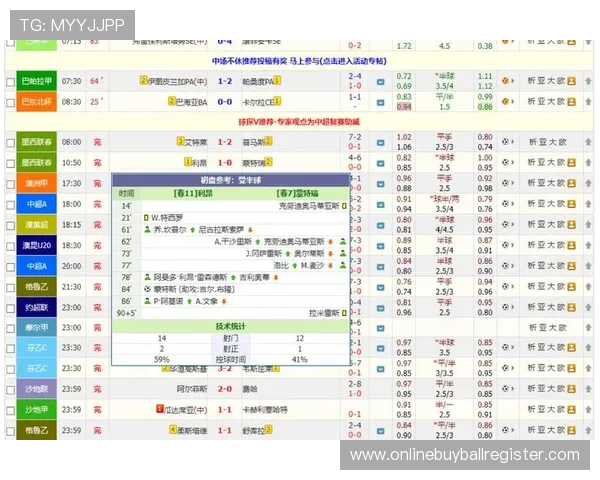
Task: Click home team 巴海亚BA name
Action: click(x=191, y=102)
